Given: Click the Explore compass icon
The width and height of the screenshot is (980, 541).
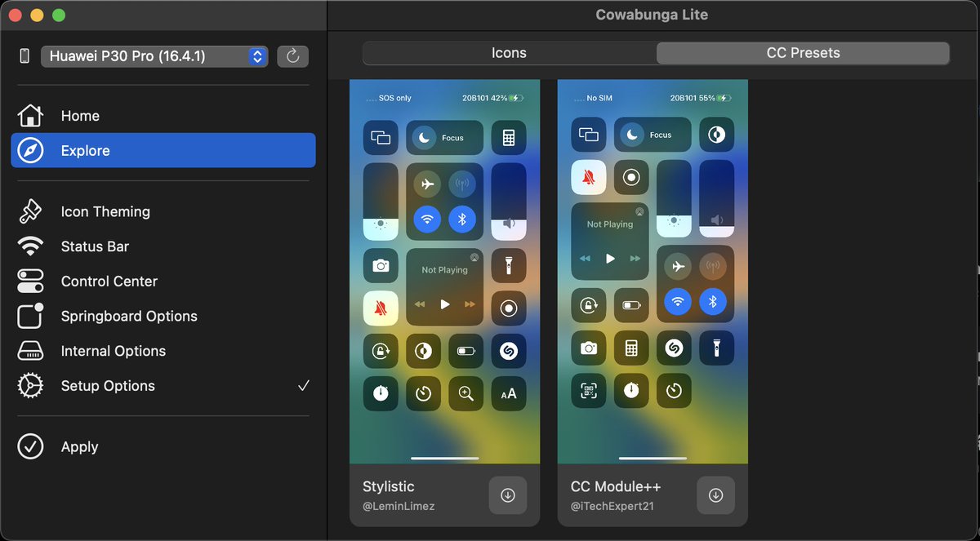Looking at the screenshot, I should pos(30,150).
